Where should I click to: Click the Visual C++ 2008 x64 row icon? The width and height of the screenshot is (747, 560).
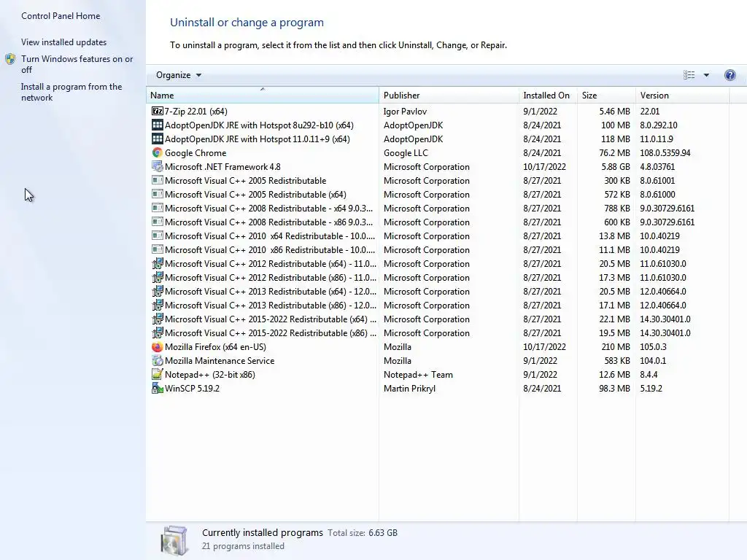point(158,208)
